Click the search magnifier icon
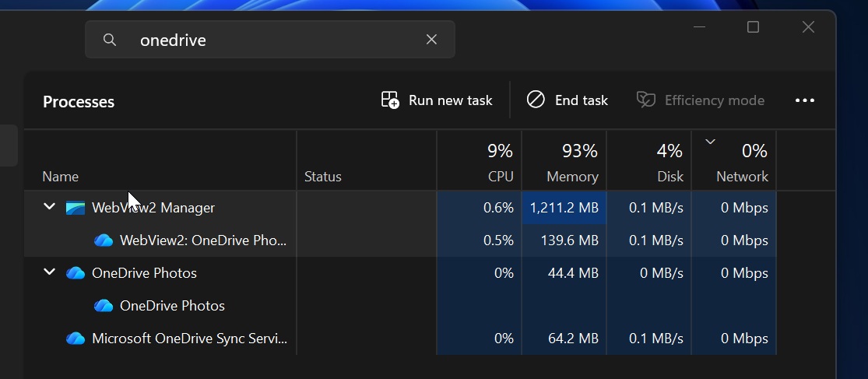The image size is (868, 379). tap(110, 40)
